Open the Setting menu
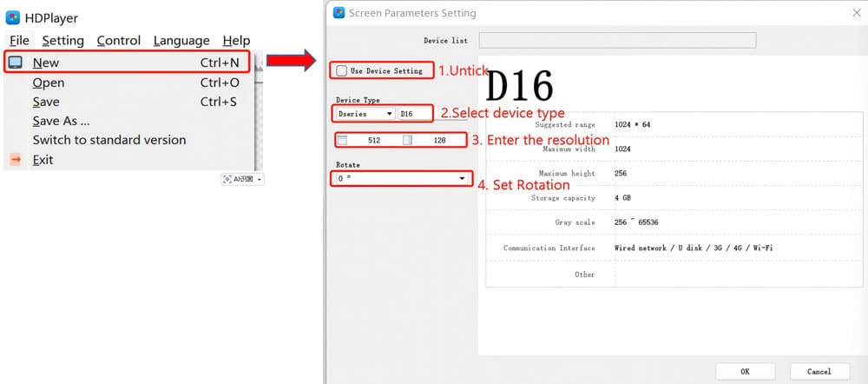The width and height of the screenshot is (868, 384). pos(62,41)
